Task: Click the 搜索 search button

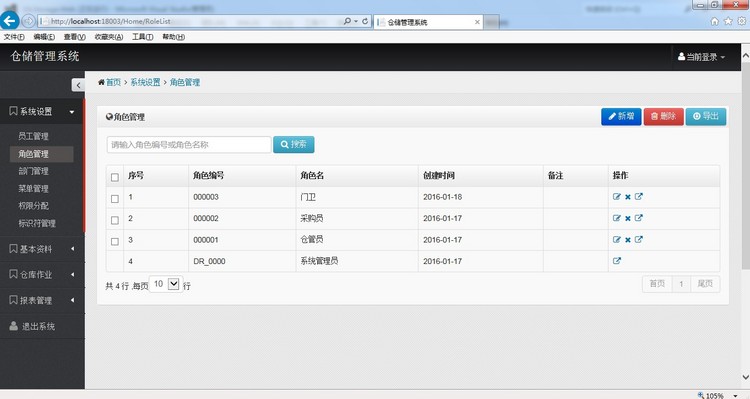Action: pos(294,144)
